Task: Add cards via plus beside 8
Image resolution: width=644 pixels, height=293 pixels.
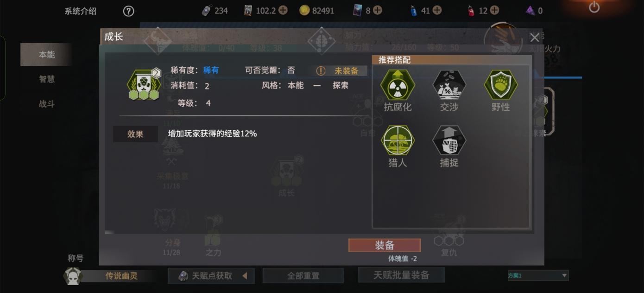Action: click(378, 10)
